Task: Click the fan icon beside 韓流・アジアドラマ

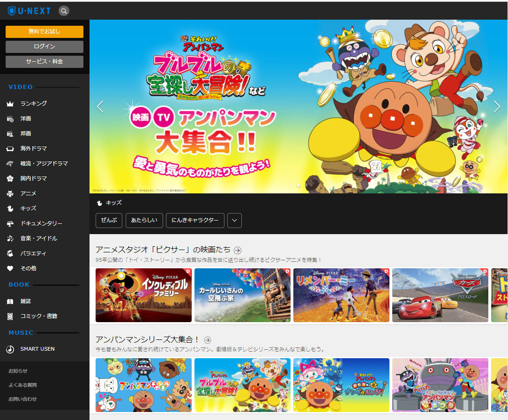Action: pyautogui.click(x=10, y=164)
